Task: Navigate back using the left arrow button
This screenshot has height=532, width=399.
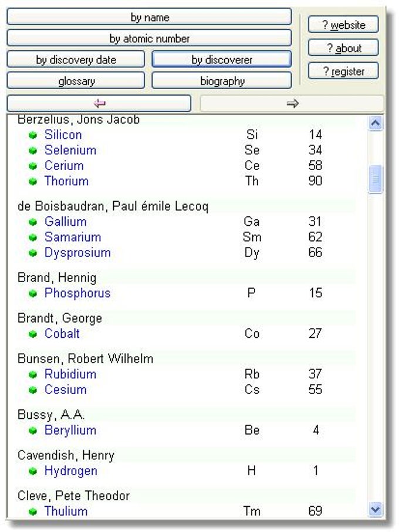Action: (99, 102)
